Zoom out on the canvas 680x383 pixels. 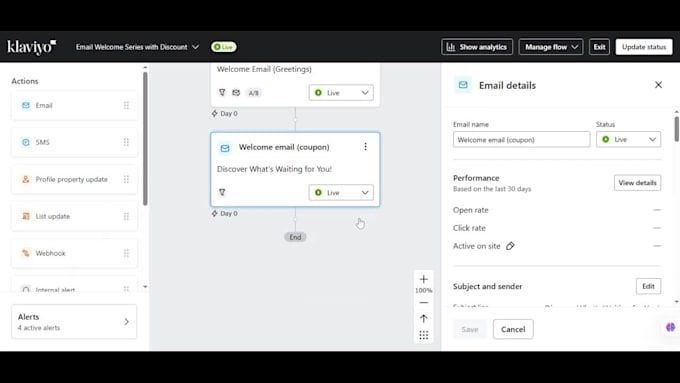point(424,302)
